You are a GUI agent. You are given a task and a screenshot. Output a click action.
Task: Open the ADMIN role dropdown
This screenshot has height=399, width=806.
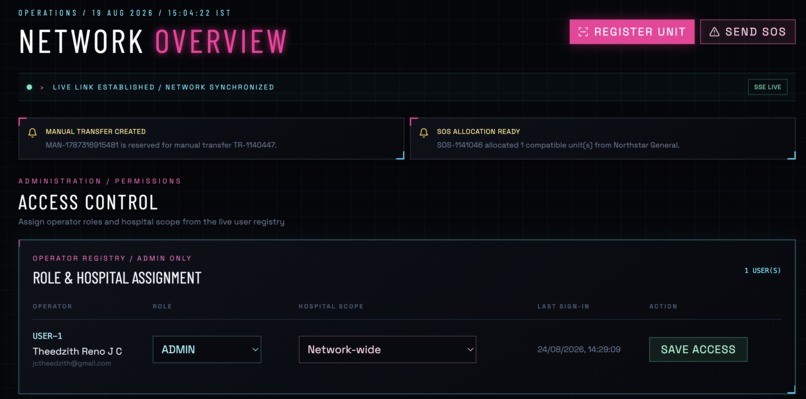click(x=207, y=350)
